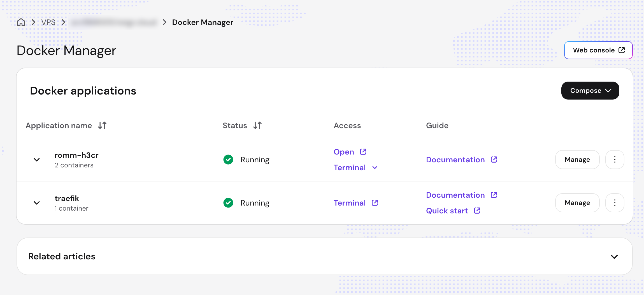Open the Documentation link for romm-h3cr
Screen dimensions: 644x295
click(462, 160)
